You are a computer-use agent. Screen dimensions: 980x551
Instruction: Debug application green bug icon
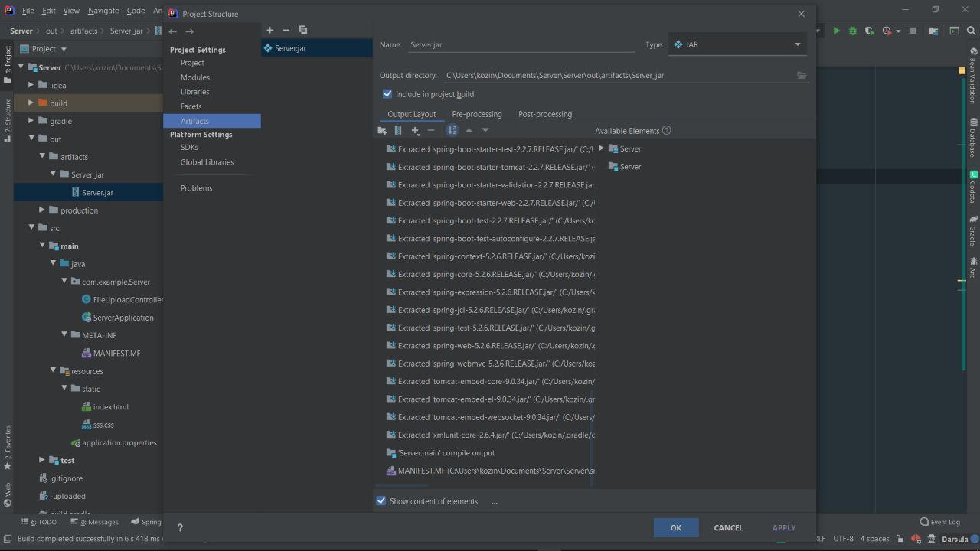tap(852, 31)
